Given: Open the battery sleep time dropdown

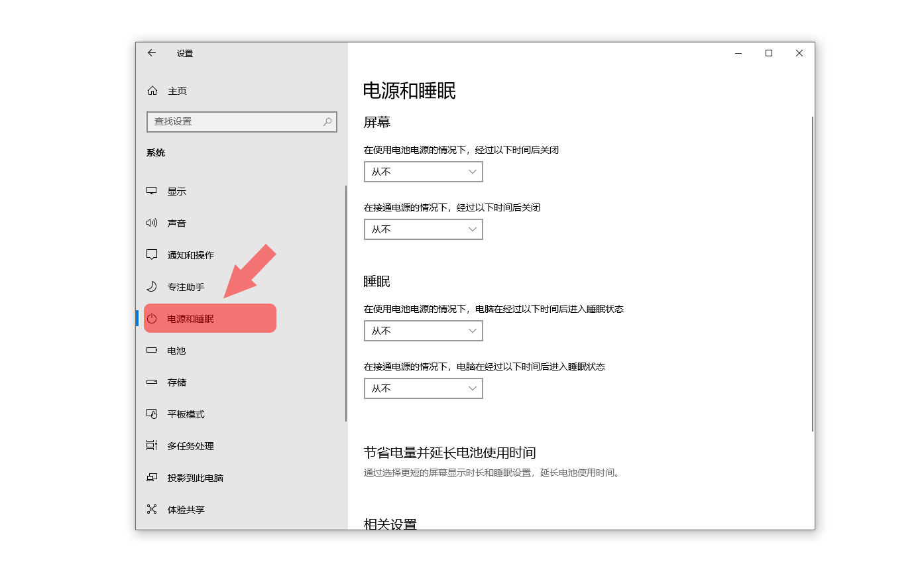Looking at the screenshot, I should [423, 331].
